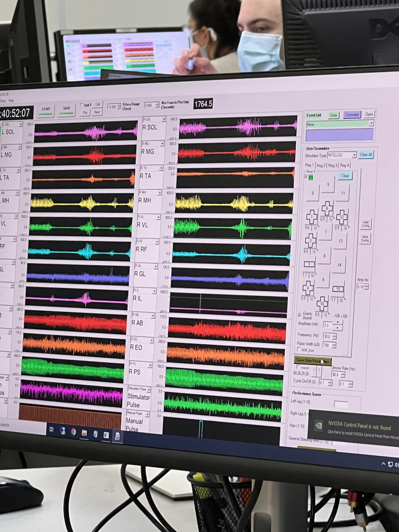Click the Clear All button
This screenshot has width=399, height=532.
coord(366,155)
